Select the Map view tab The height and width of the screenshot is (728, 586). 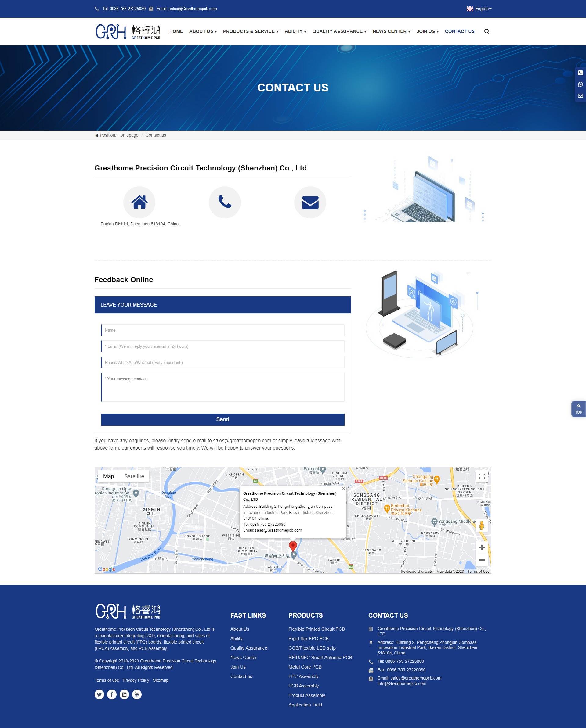[x=108, y=476]
